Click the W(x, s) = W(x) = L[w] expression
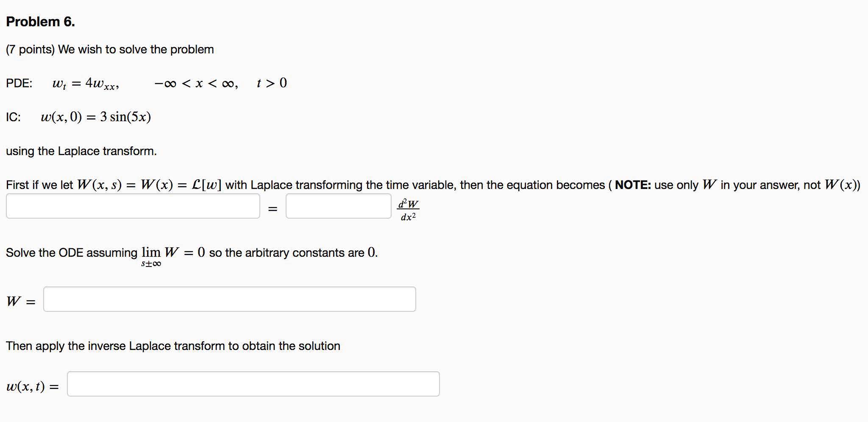The width and height of the screenshot is (868, 422). (149, 185)
